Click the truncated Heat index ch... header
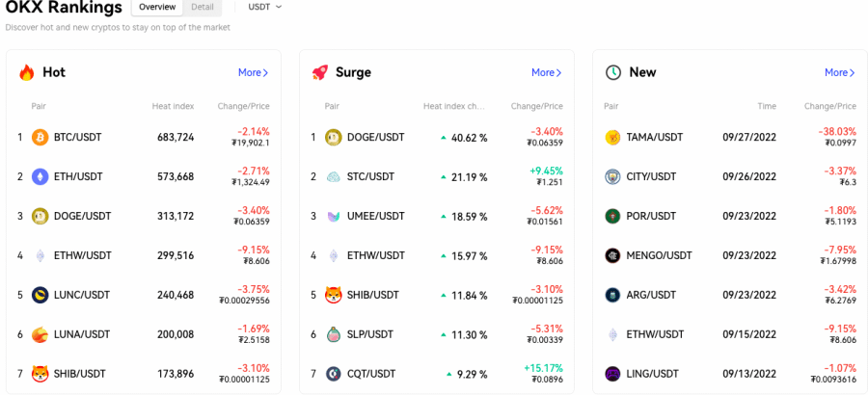The height and width of the screenshot is (395, 868). (454, 106)
